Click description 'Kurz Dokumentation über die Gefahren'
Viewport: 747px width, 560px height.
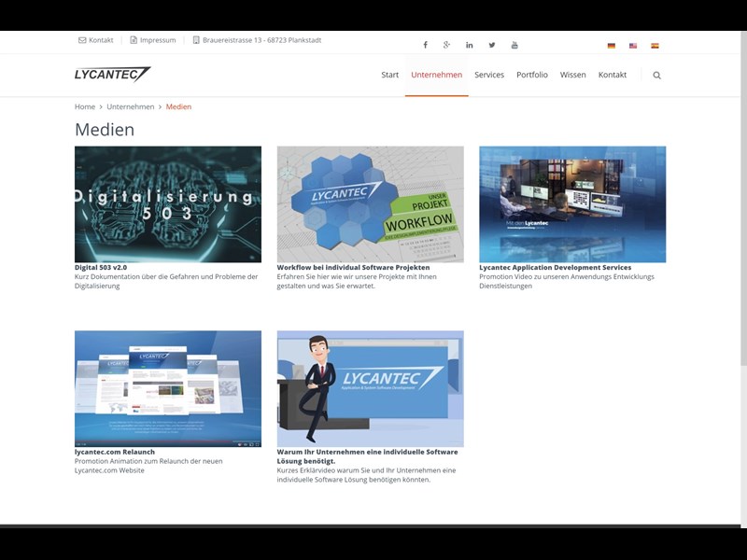[166, 281]
